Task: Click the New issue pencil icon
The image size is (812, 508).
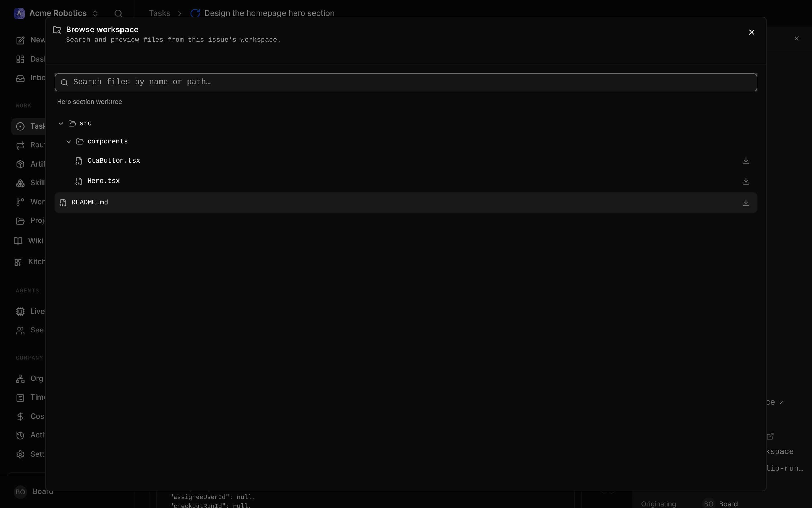Action: coord(20,40)
